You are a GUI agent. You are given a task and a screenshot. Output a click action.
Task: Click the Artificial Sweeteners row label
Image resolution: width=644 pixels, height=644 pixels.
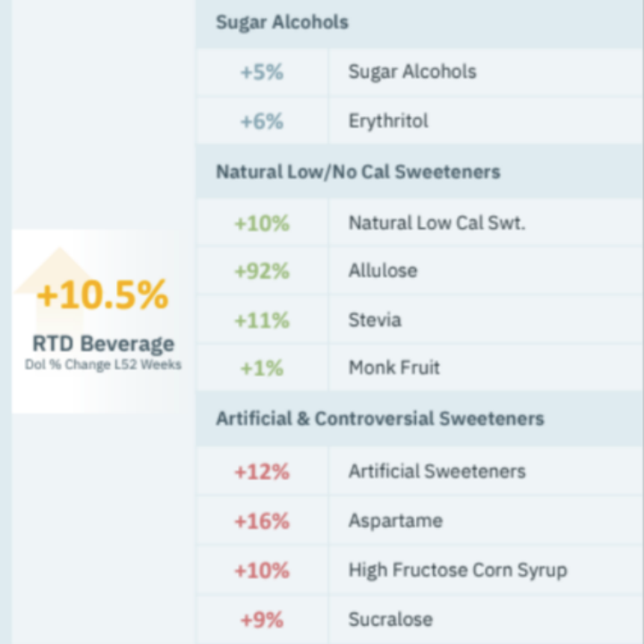point(436,471)
